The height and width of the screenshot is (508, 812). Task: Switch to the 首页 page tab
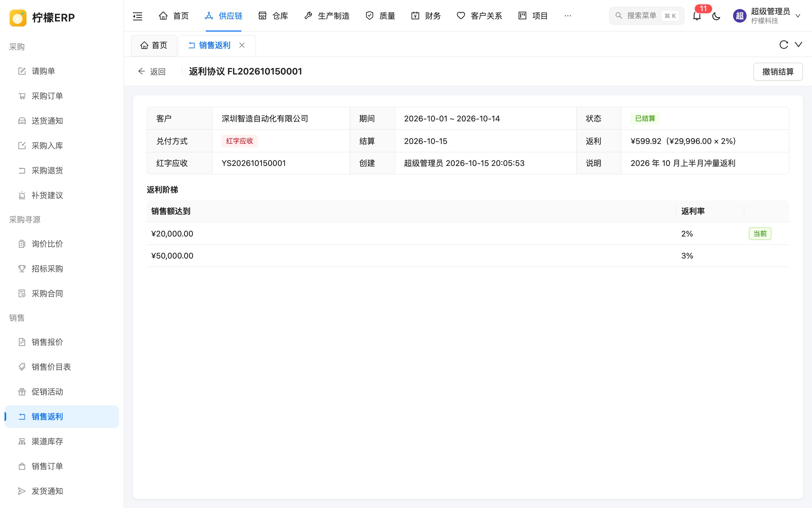coord(154,45)
